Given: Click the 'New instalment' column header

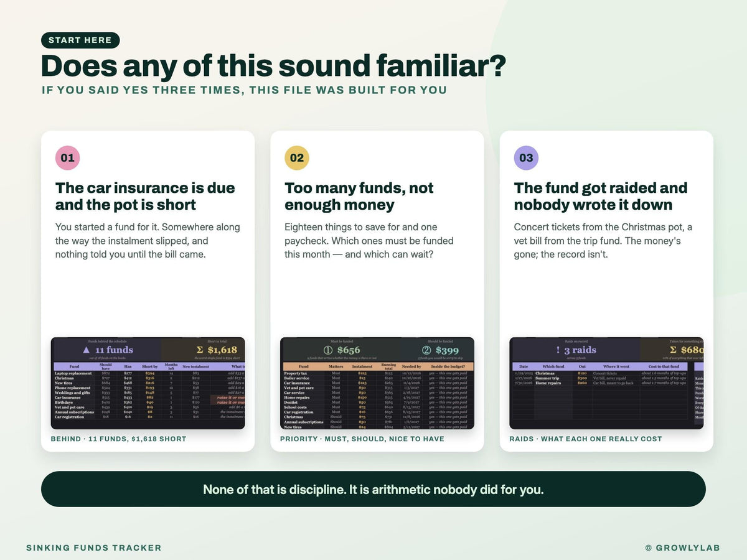Looking at the screenshot, I should pyautogui.click(x=195, y=366).
